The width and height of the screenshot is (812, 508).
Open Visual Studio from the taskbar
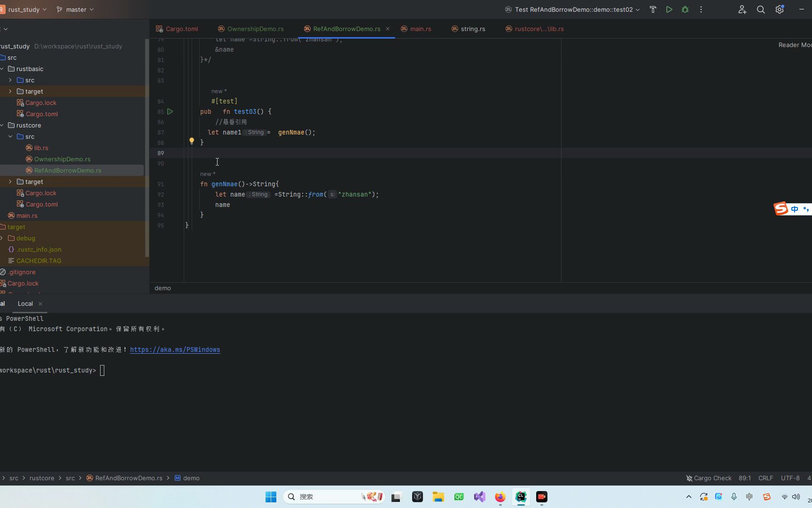pyautogui.click(x=479, y=497)
